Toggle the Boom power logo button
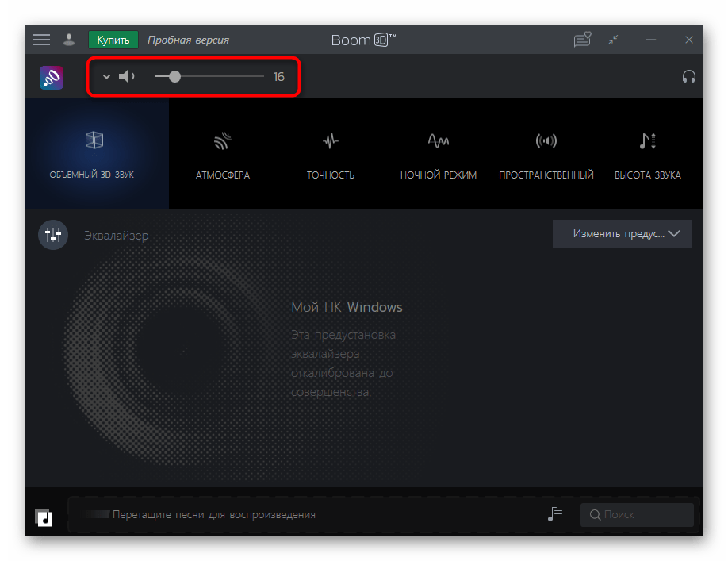The width and height of the screenshot is (728, 561). tap(52, 77)
